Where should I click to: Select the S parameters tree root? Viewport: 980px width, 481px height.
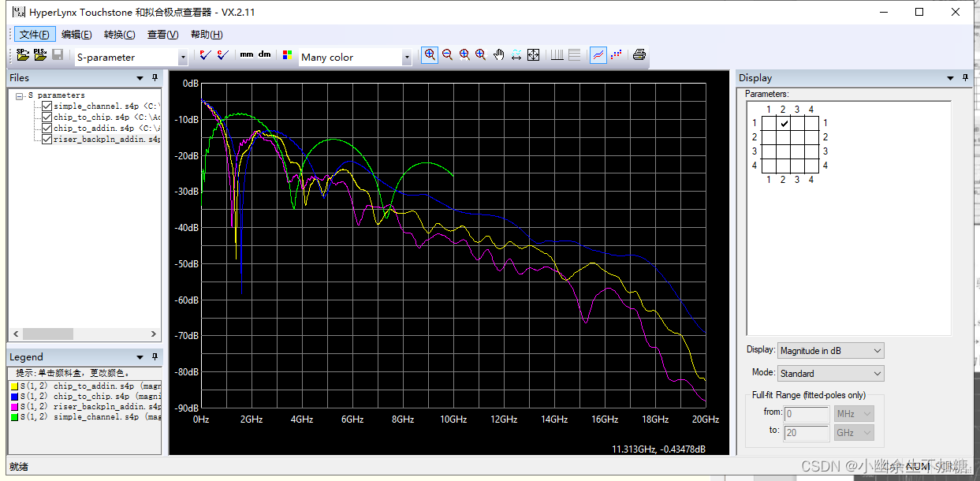(x=56, y=95)
